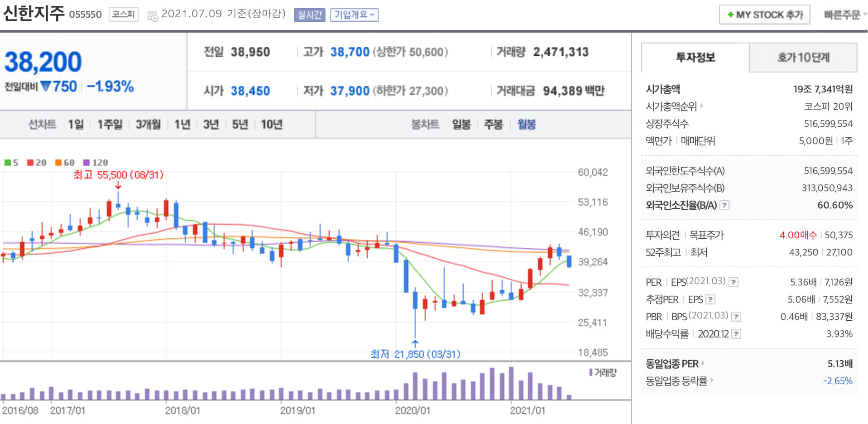Click the 저가 37,900 value
Viewport: 868px width, 424px height.
[350, 91]
